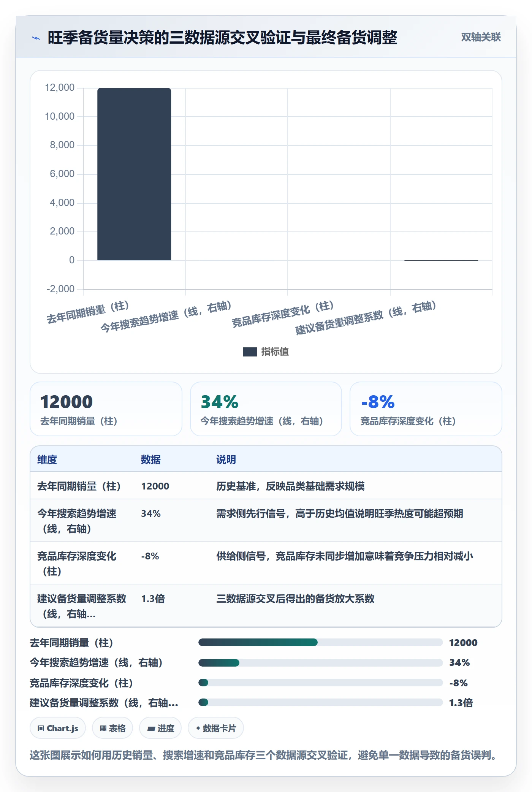Click the 数据 column header
The image size is (532, 792).
pos(151,459)
